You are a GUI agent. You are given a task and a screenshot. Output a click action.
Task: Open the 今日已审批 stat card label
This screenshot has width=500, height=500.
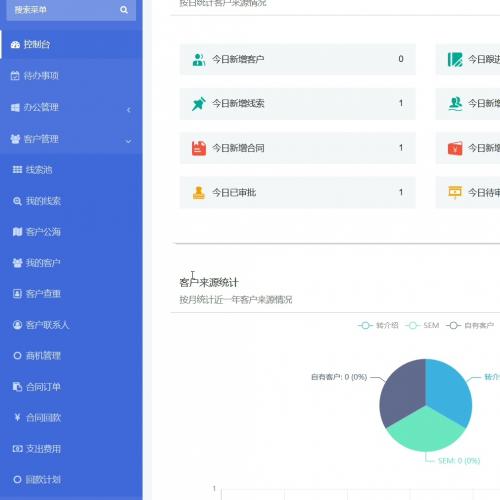[x=234, y=193]
